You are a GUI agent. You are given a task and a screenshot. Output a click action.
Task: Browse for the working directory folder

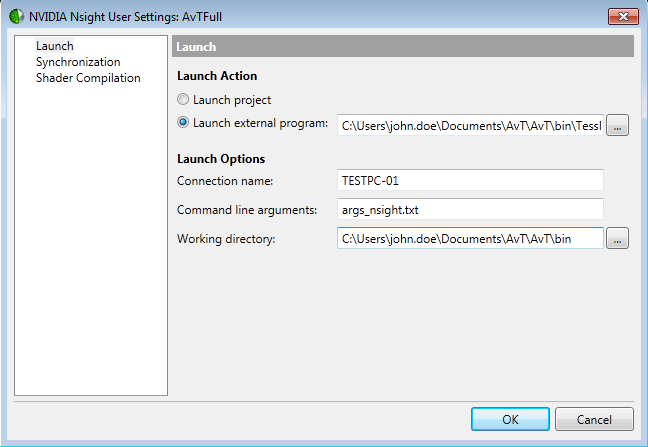618,239
